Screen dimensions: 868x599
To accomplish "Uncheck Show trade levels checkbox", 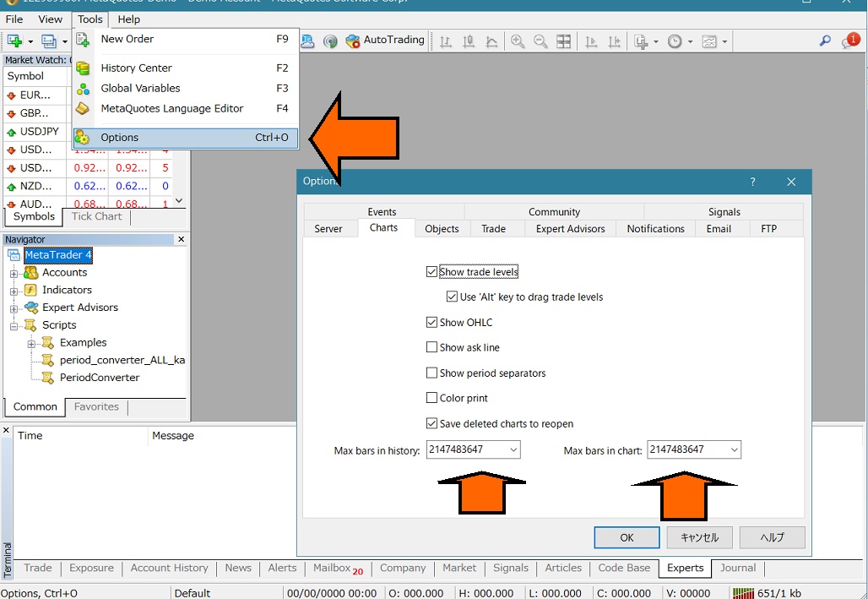I will (432, 272).
